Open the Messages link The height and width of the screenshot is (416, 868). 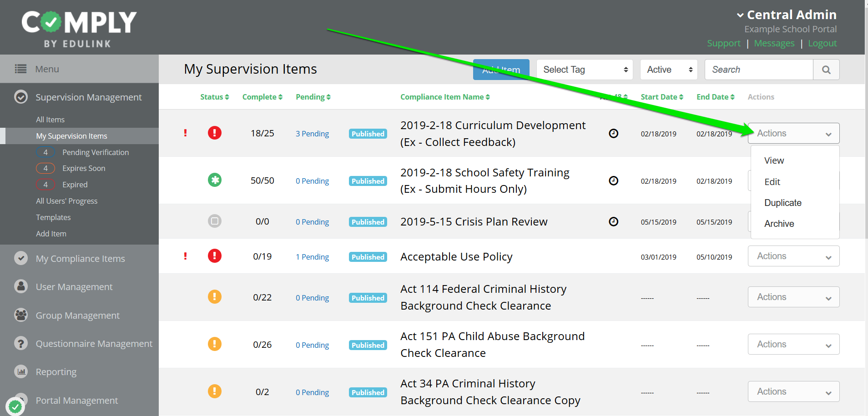[774, 43]
